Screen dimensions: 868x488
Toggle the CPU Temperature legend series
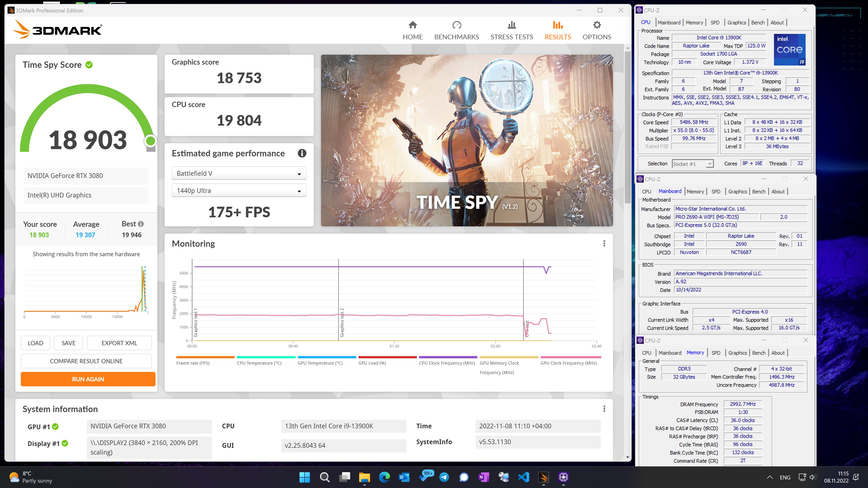click(259, 363)
